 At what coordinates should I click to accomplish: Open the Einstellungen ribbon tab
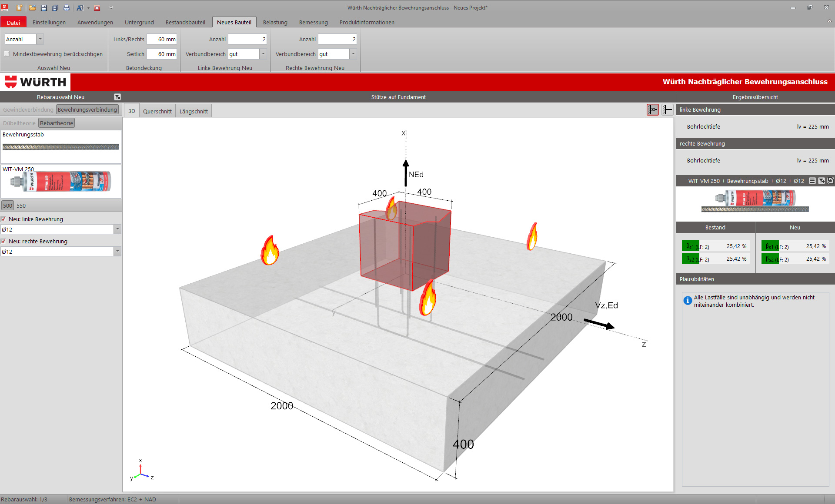click(49, 22)
